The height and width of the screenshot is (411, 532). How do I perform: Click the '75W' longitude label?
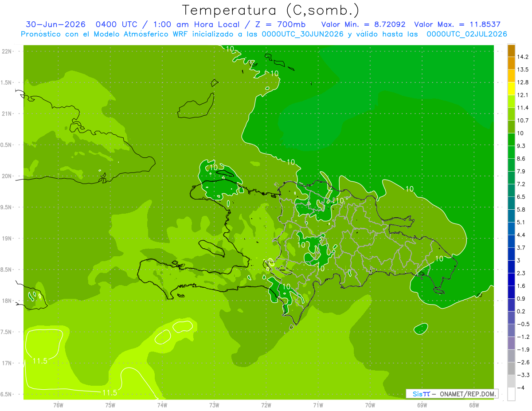[110, 405]
